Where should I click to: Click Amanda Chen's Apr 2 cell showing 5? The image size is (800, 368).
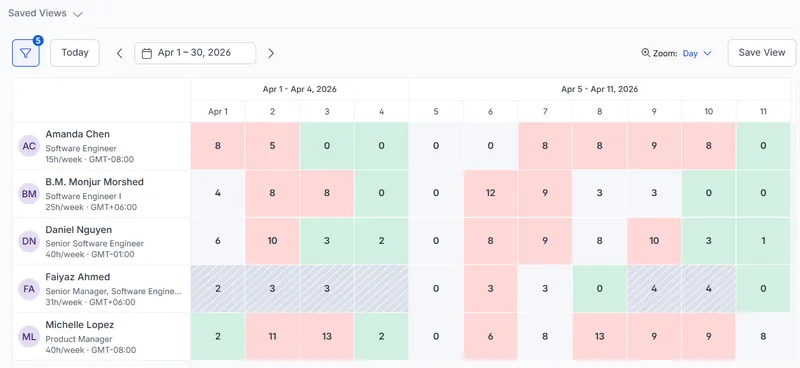point(272,146)
